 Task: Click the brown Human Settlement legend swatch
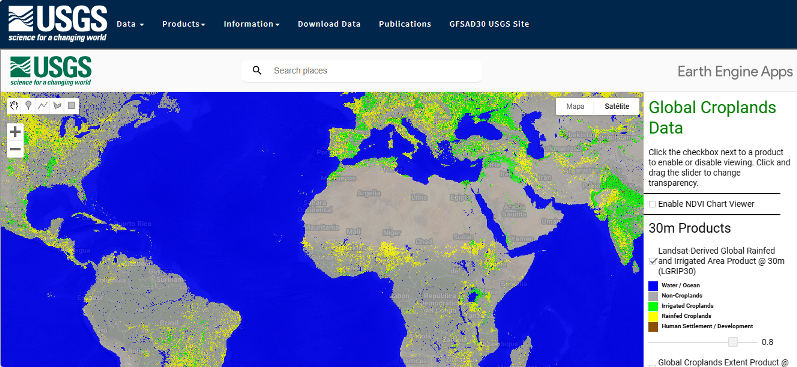tap(653, 326)
